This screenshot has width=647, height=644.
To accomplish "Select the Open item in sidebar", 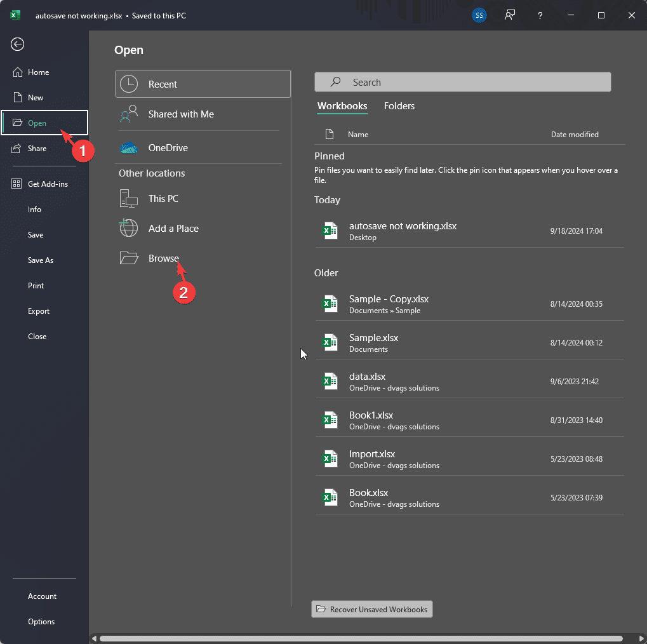I will tap(44, 123).
